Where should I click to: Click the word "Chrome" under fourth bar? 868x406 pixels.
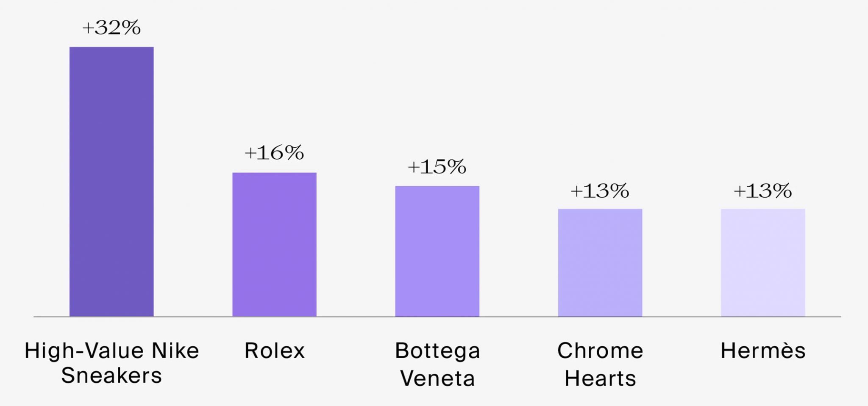[600, 351]
